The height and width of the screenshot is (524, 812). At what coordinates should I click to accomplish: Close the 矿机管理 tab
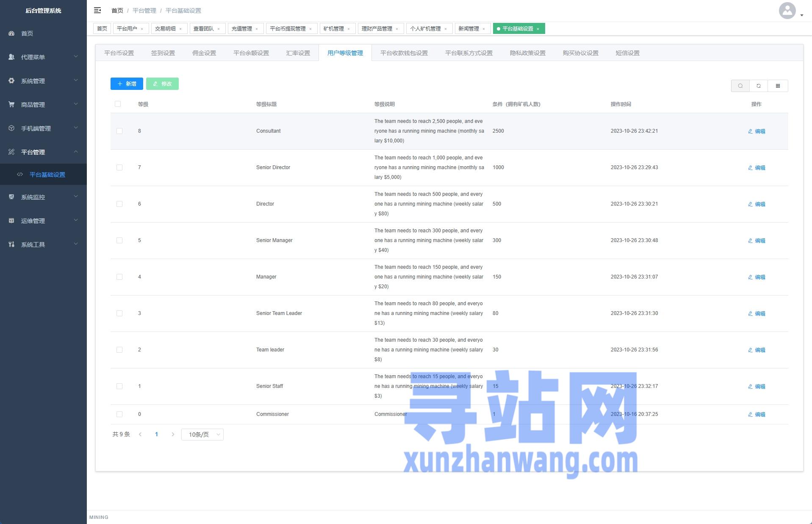pyautogui.click(x=349, y=29)
